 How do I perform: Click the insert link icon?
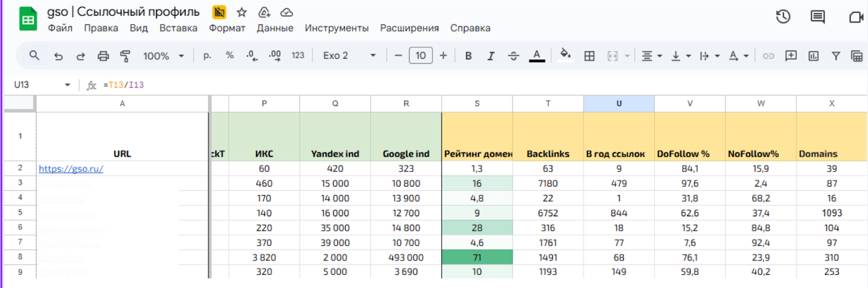[x=768, y=56]
